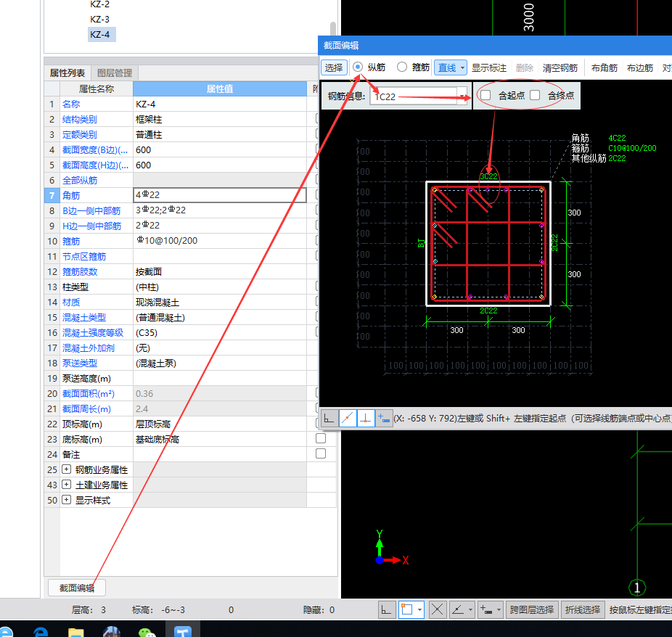Click 显示标注 in section editor toolbar

(489, 67)
